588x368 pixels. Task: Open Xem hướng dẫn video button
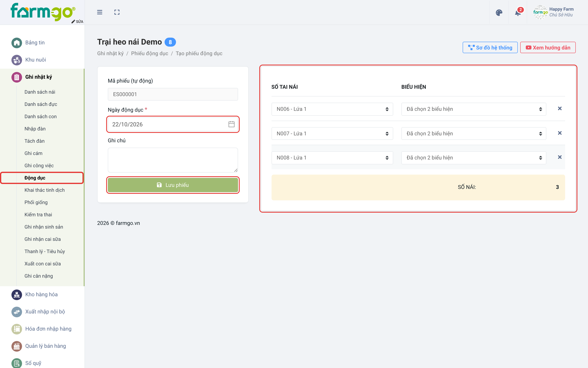548,47
